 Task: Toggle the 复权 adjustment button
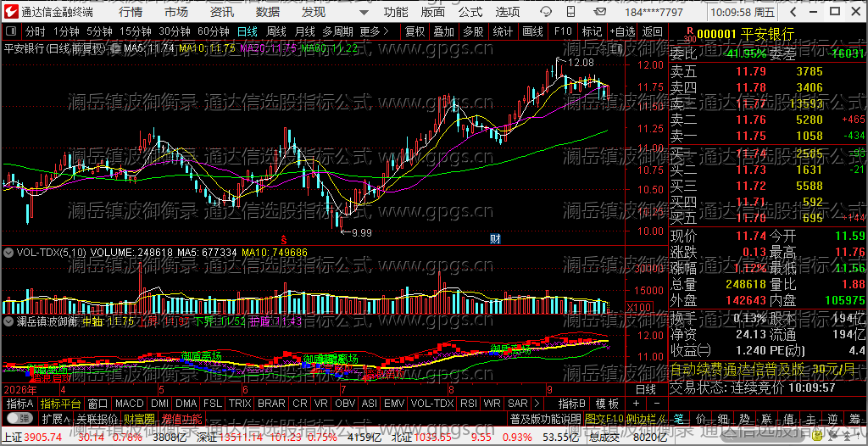coord(415,31)
